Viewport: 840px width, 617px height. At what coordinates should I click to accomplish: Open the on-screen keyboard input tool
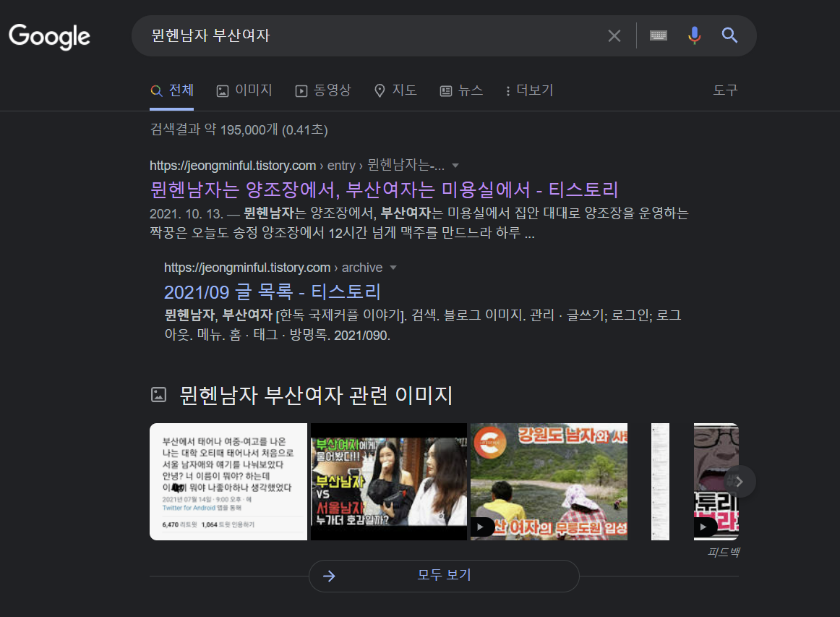point(659,35)
